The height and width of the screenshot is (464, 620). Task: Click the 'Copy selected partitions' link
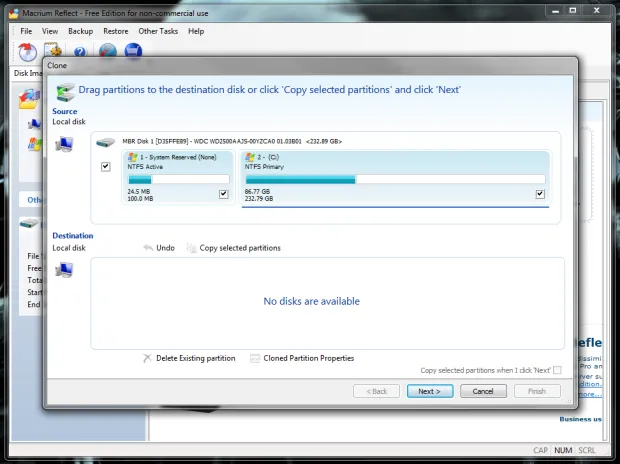pyautogui.click(x=240, y=248)
